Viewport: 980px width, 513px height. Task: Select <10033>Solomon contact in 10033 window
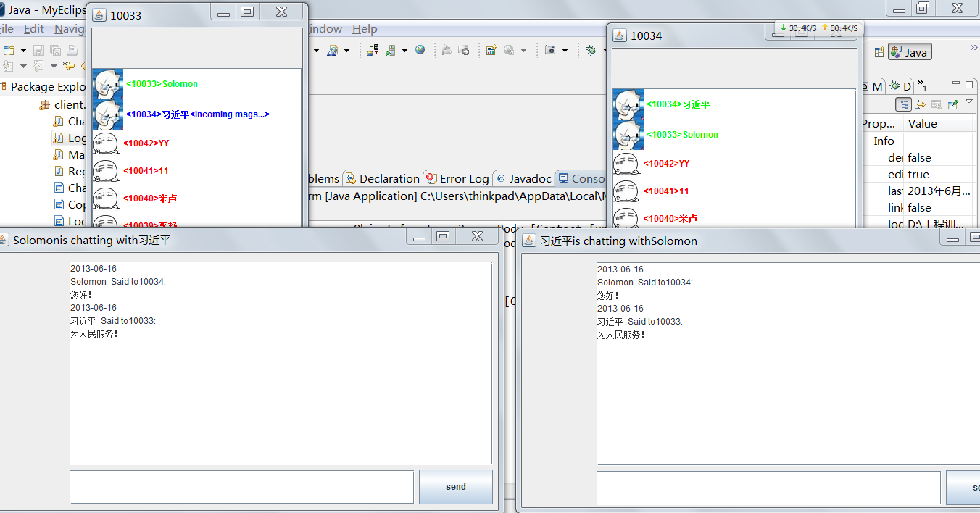tap(196, 84)
